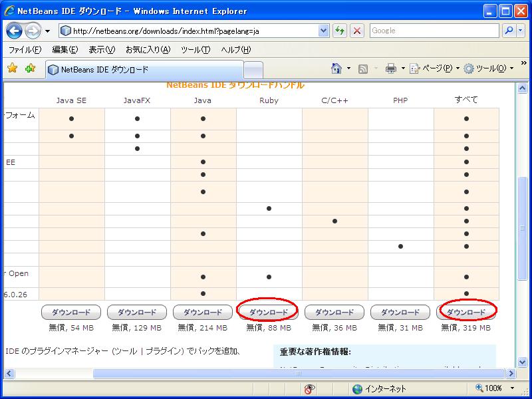Click the Java SE column header
This screenshot has height=399, width=532.
click(x=71, y=100)
